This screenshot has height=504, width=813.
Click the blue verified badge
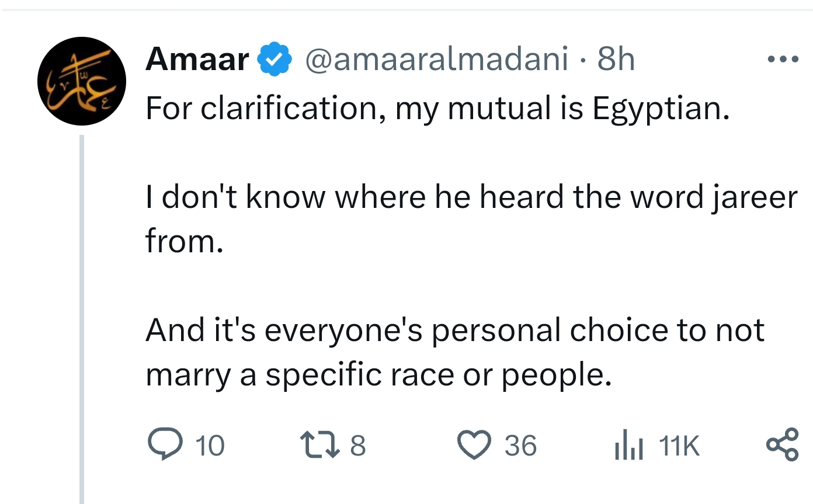(275, 60)
